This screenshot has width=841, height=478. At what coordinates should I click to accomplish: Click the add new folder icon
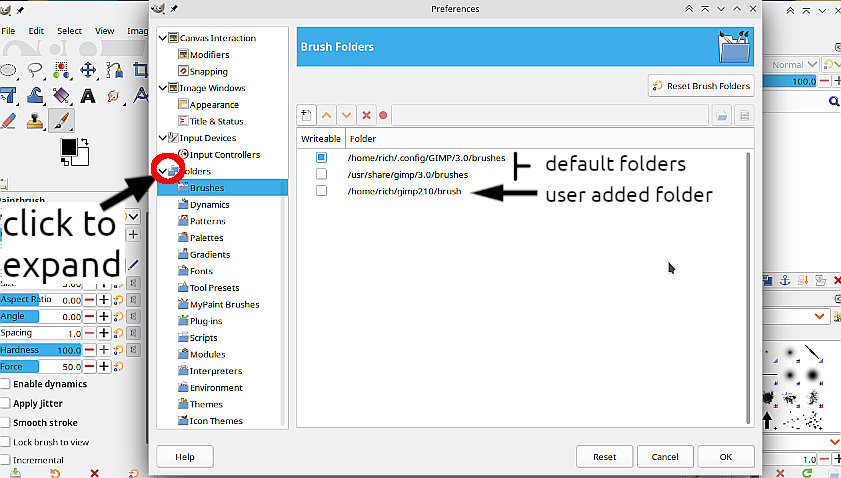click(306, 115)
